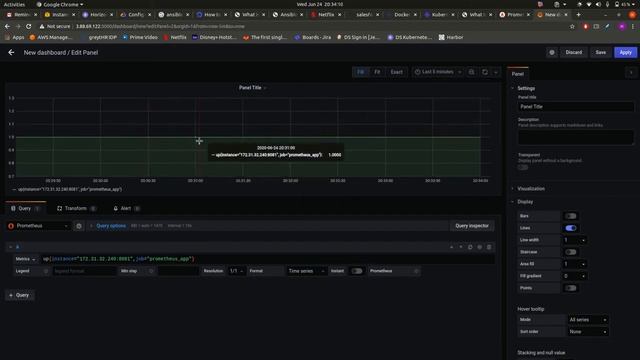Refresh the panel with the refresh icon
This screenshot has height=360, width=640.
[485, 72]
